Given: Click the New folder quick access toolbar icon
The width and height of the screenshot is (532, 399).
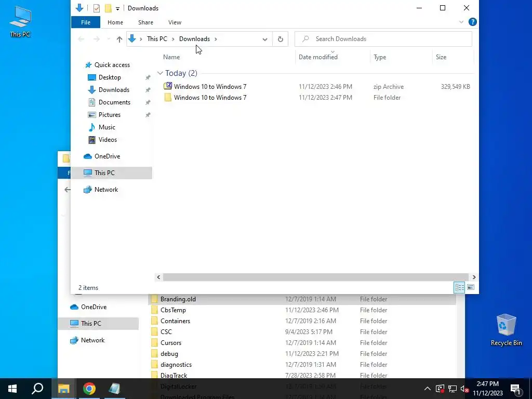Looking at the screenshot, I should coord(108,8).
